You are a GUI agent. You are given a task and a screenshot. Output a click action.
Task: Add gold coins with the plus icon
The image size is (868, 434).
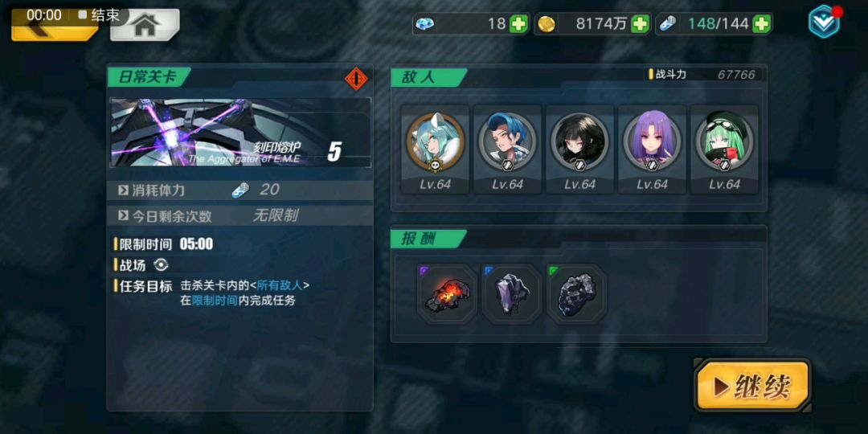[x=640, y=24]
